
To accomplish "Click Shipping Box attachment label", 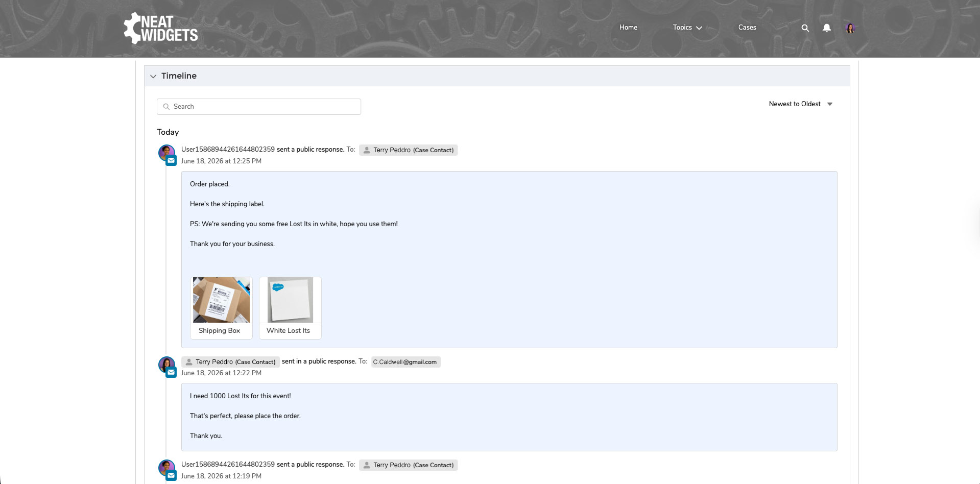I will click(x=219, y=331).
